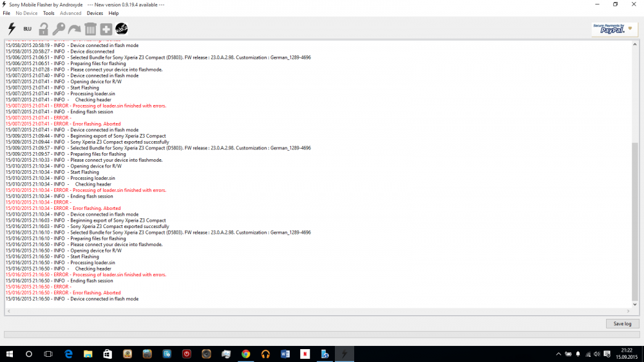Open Task View on the taskbar
Viewport: 644px width, 362px height.
[48, 354]
